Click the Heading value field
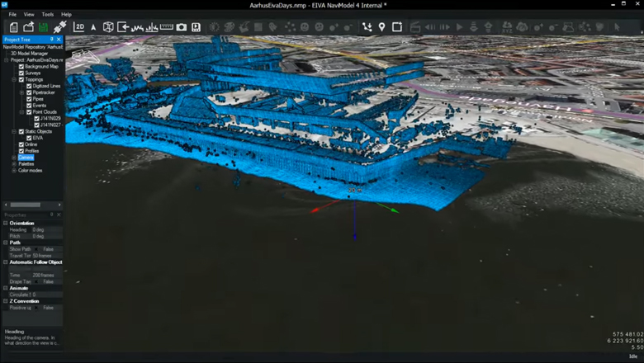 click(x=47, y=229)
